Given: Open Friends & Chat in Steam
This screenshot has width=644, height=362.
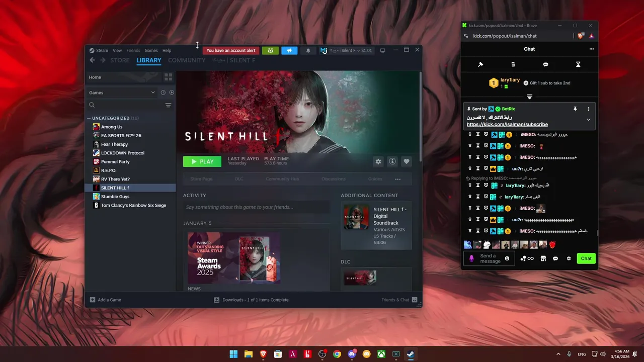Looking at the screenshot, I should (399, 300).
